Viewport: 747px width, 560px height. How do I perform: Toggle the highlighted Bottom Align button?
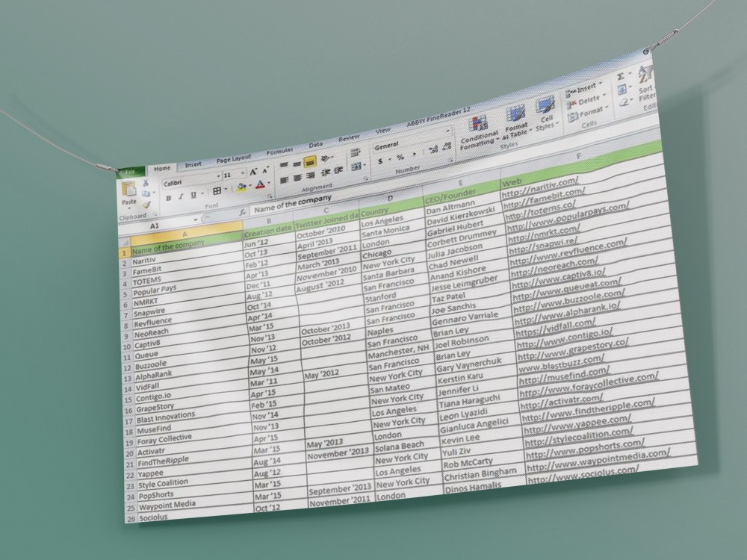coord(310,162)
